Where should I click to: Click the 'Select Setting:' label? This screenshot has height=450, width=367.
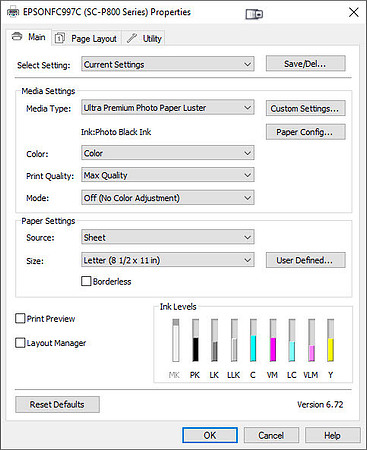(x=44, y=65)
